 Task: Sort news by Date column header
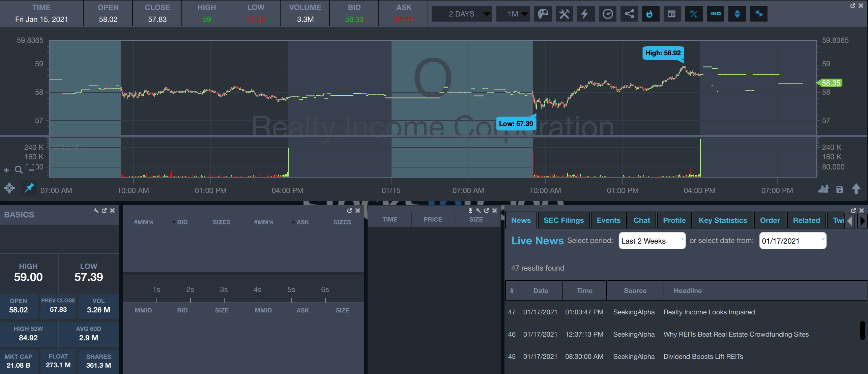coord(541,290)
